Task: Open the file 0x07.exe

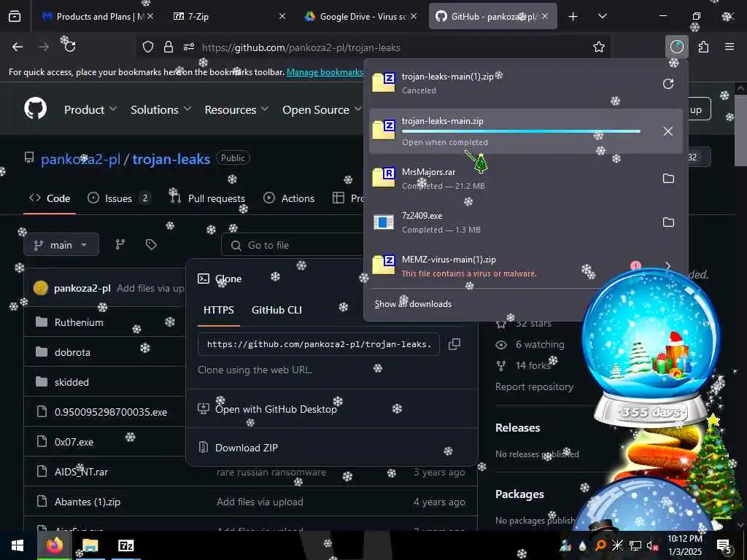Action: tap(74, 442)
